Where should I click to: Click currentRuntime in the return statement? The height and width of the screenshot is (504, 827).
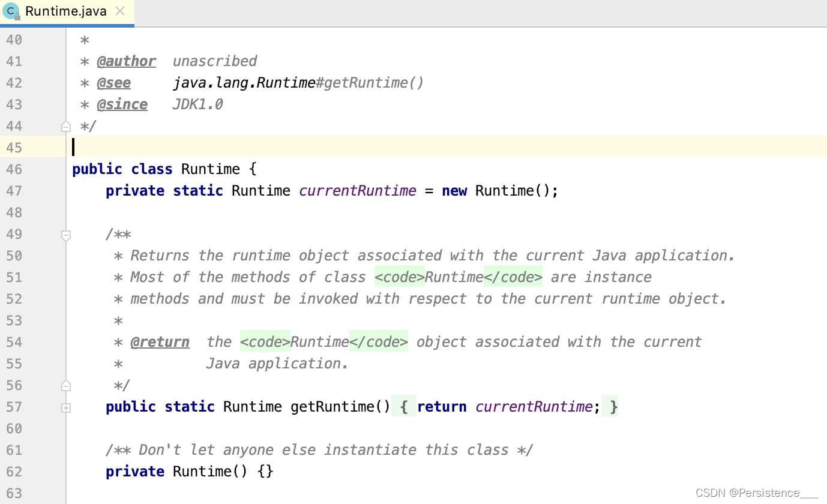point(534,407)
